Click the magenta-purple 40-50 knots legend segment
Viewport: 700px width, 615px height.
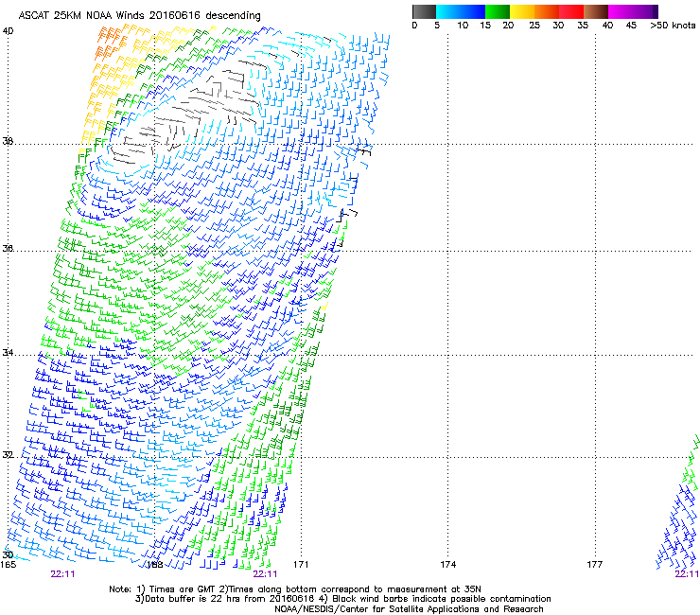[x=633, y=11]
